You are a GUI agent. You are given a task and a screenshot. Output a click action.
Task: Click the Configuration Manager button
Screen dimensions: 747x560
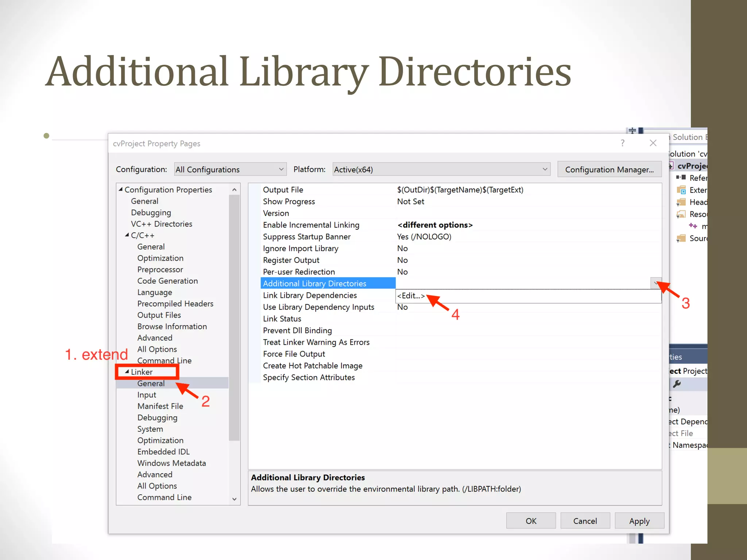[x=609, y=170]
